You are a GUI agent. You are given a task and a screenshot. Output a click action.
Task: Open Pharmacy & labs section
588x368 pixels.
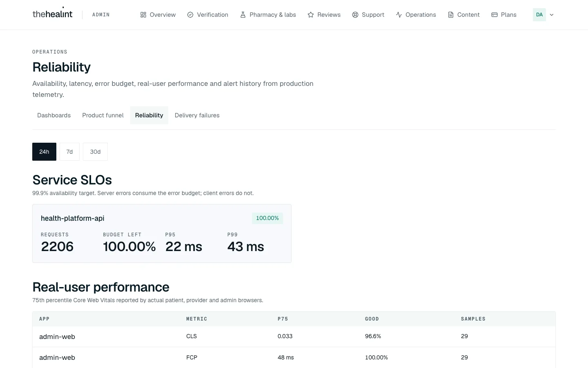coord(268,15)
